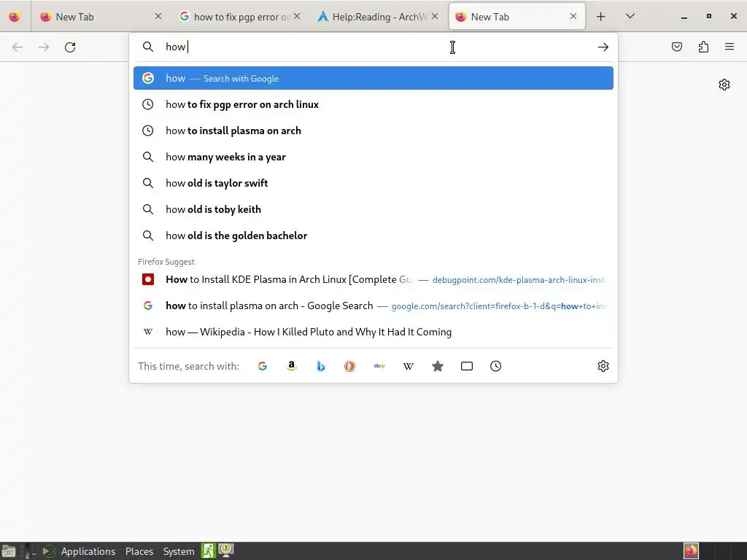Viewport: 747px width, 560px height.
Task: Open the Extensions puzzle icon
Action: coord(703,47)
